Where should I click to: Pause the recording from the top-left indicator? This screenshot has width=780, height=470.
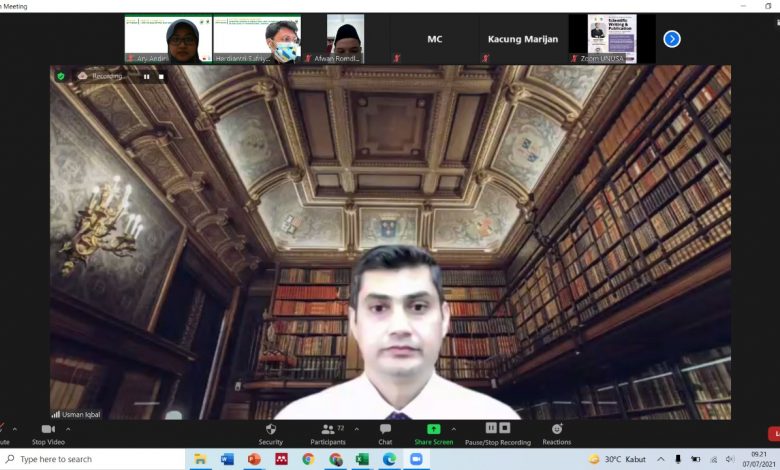(147, 76)
